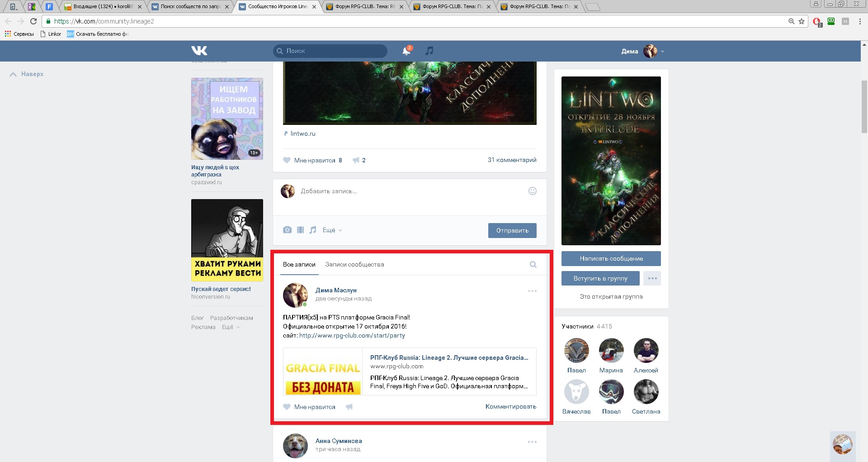The height and width of the screenshot is (462, 868).
Task: Open the РПГ-Клуб Russia link preview title
Action: pos(449,357)
